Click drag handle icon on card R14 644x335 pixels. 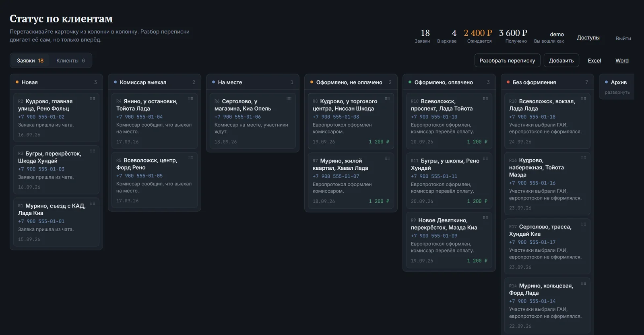pos(584,283)
